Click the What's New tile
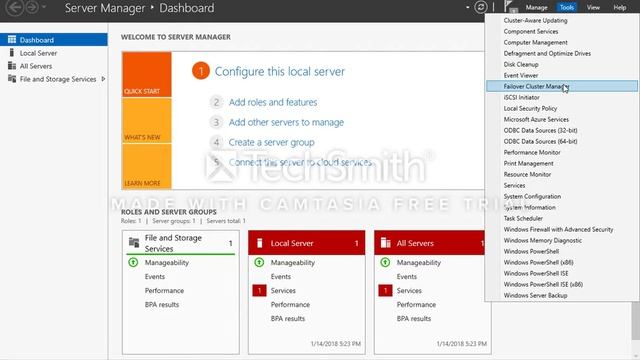The image size is (640, 360). (147, 120)
